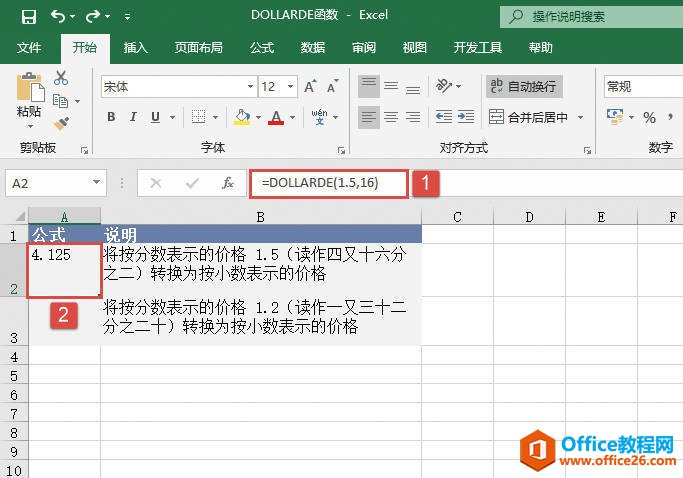Click the Enter checkmark formula bar icon
Screen dimensions: 683x478
tap(192, 183)
